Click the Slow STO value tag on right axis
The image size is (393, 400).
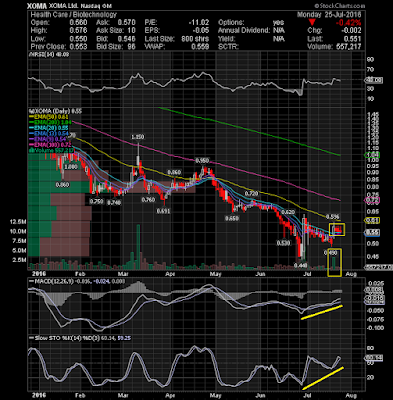pyautogui.click(x=375, y=358)
